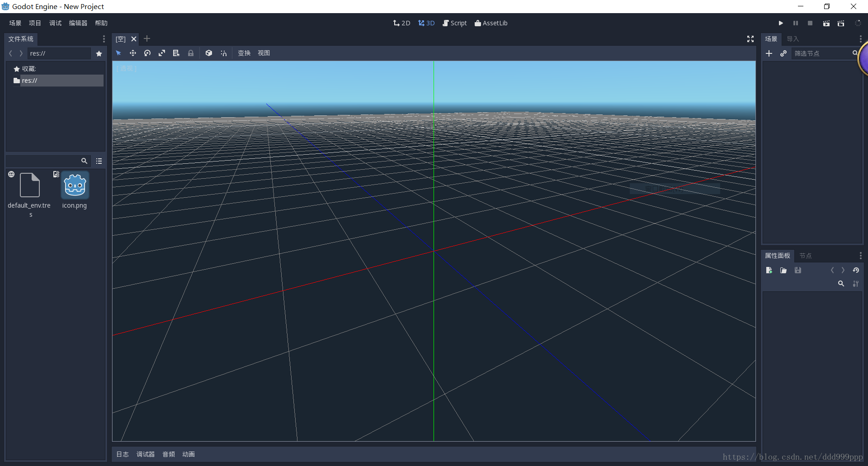Load an existing resource folder icon

coord(783,270)
